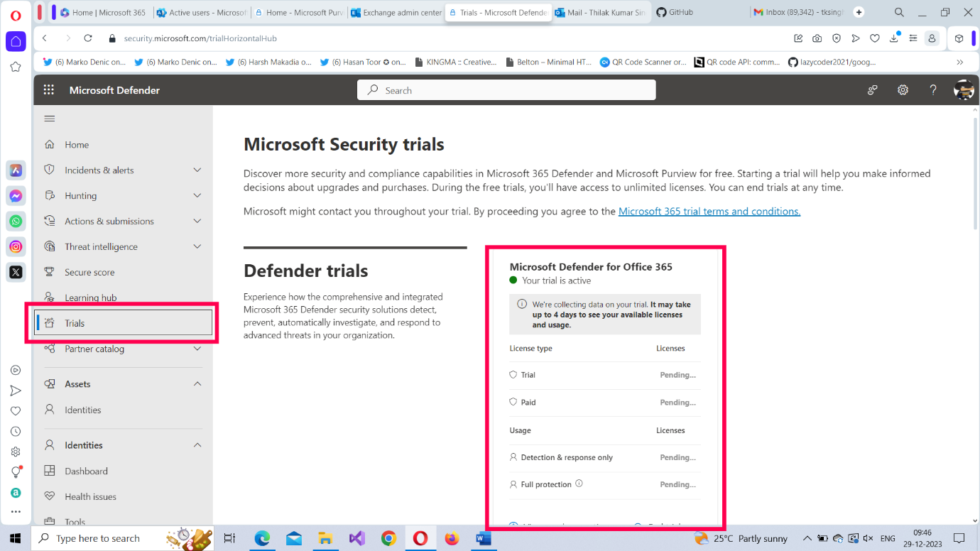Open Opera's paper-plane sidebar icon
This screenshot has width=980, height=551.
click(x=16, y=391)
